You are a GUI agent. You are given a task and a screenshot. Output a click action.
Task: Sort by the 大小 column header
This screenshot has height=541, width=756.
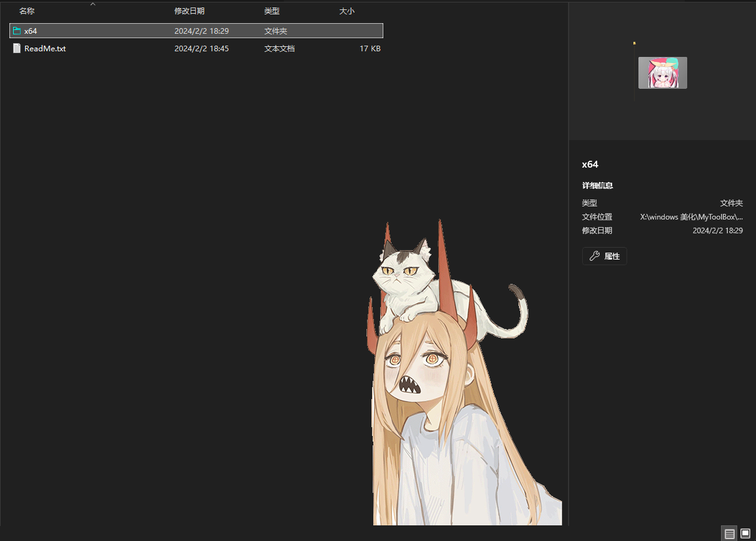coord(346,11)
